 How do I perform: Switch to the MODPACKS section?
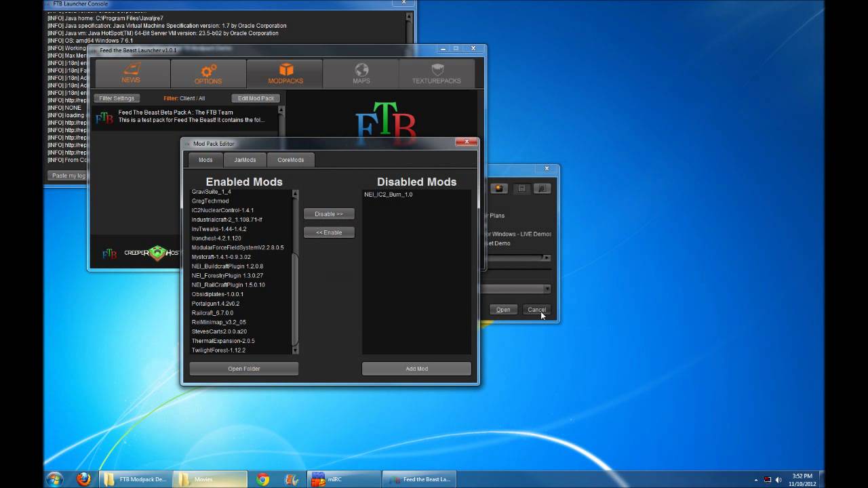285,73
